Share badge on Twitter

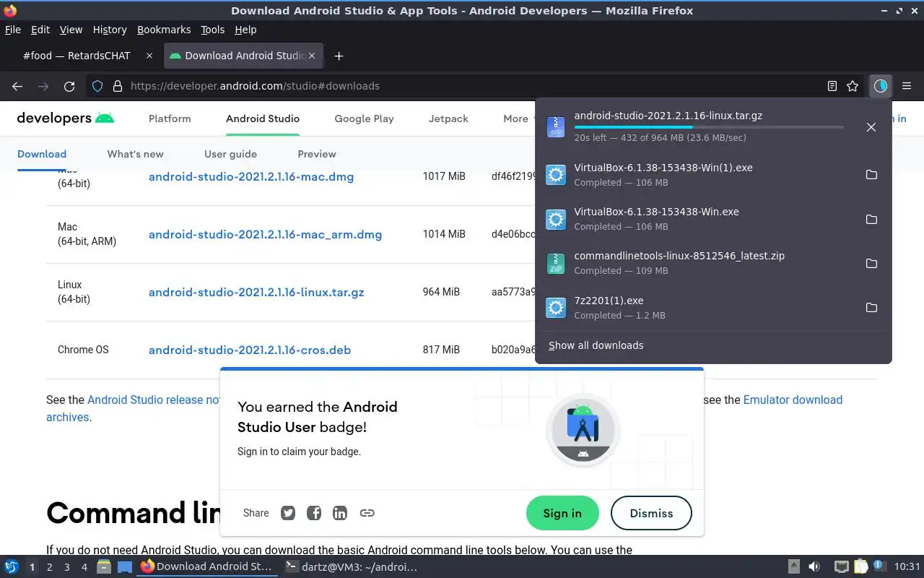[x=288, y=513]
